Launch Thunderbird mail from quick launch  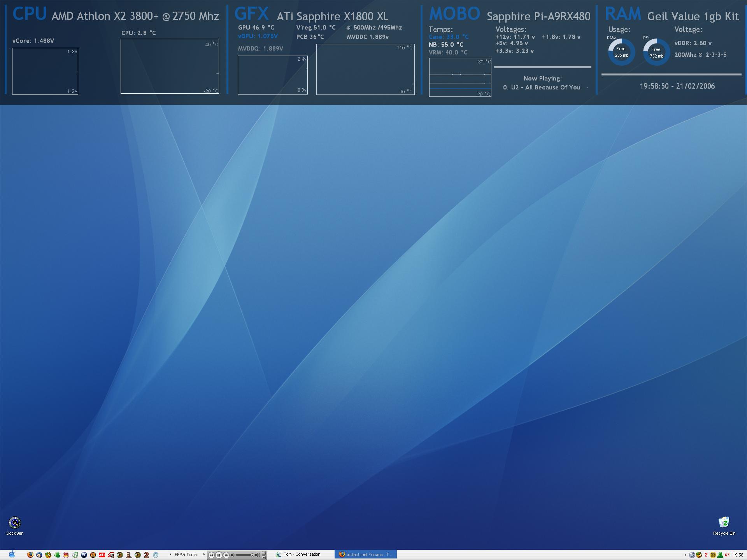click(x=39, y=555)
